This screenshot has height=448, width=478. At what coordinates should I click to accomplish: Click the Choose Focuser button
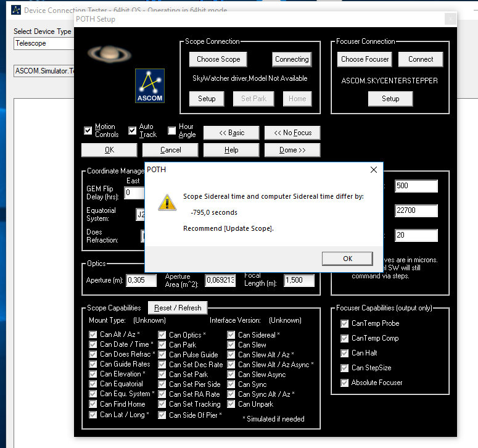tap(365, 59)
